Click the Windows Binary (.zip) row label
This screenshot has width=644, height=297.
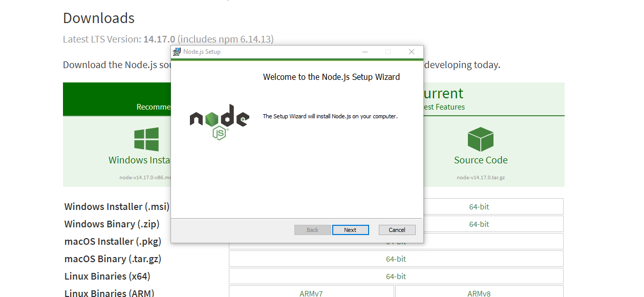pyautogui.click(x=112, y=224)
